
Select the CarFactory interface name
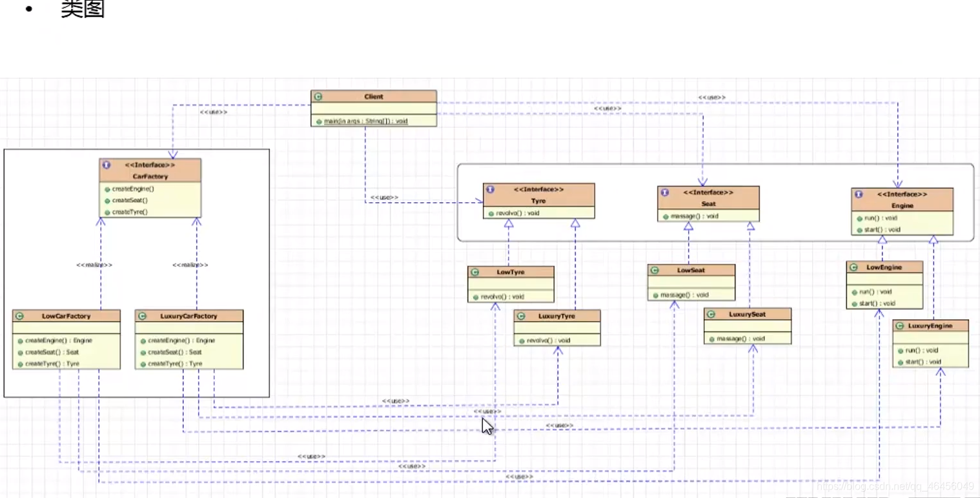pyautogui.click(x=150, y=176)
